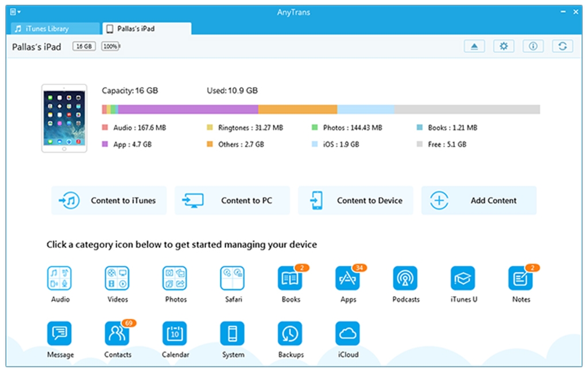Screen dimensions: 588x372
Task: Click the Content to PC button
Action: tap(232, 200)
